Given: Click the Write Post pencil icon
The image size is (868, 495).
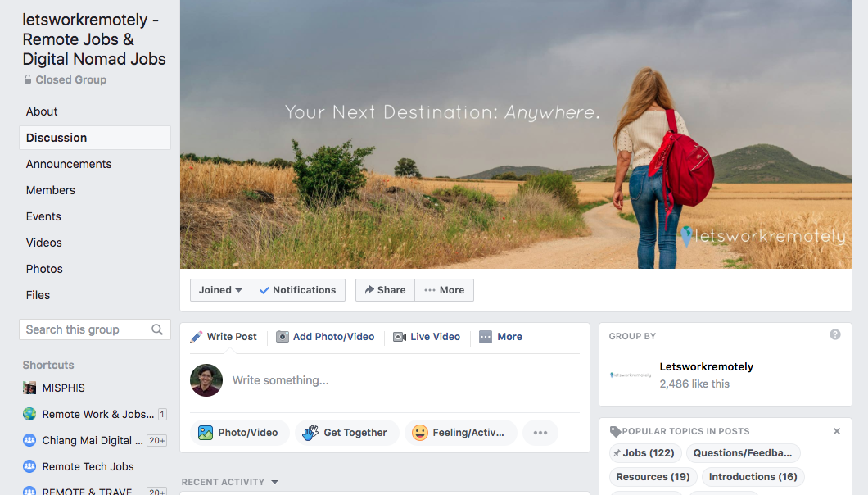Looking at the screenshot, I should click(196, 337).
